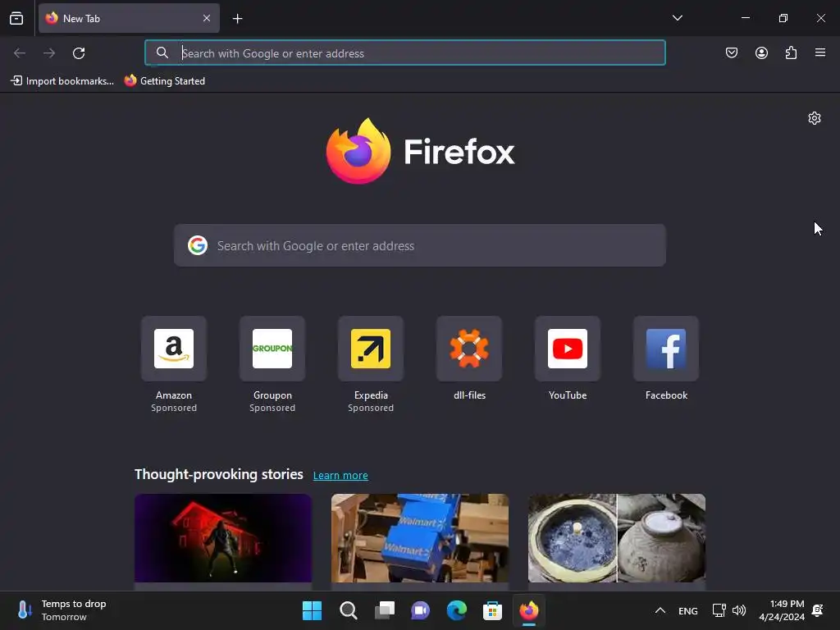Screen dimensions: 840x630
Task: Click Learn more link beside stories
Action: (340, 475)
